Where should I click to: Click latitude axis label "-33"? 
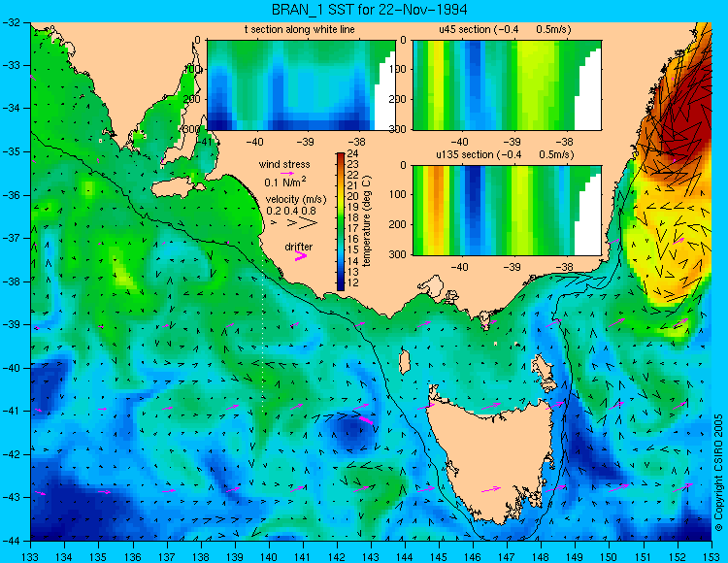pyautogui.click(x=11, y=65)
